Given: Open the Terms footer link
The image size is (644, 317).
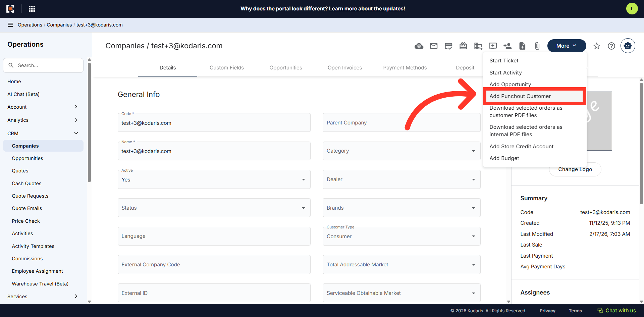Looking at the screenshot, I should 575,311.
